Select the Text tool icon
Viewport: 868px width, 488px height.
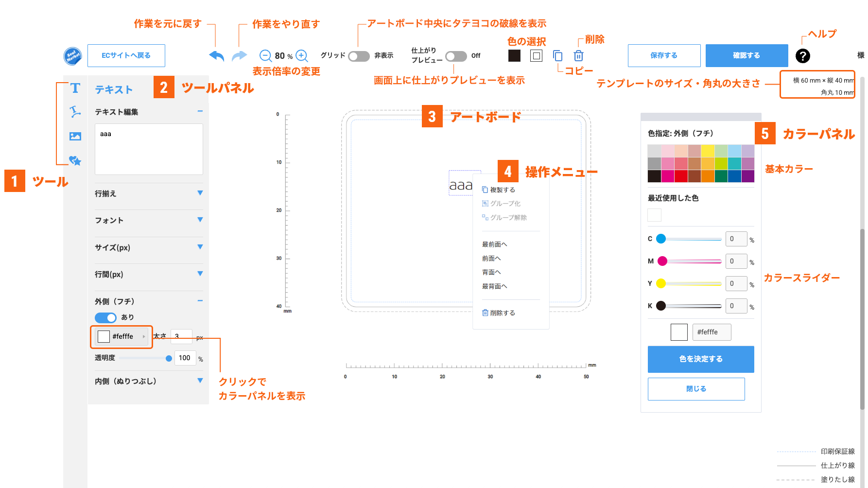(75, 88)
